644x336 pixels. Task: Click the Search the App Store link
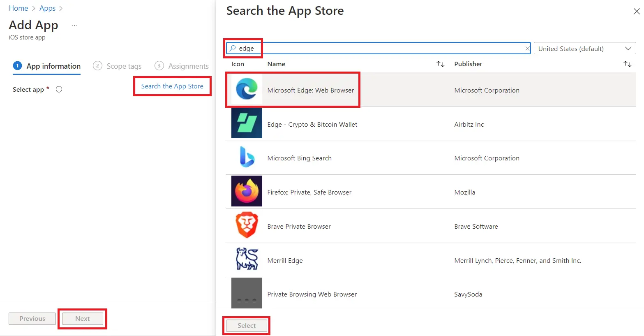coord(172,86)
